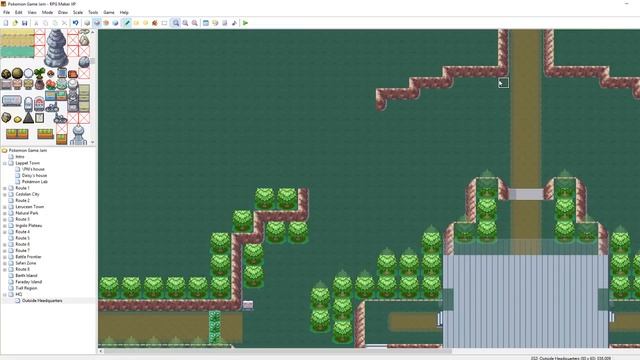Image resolution: width=640 pixels, height=360 pixels.
Task: Open the Draw menu
Action: pyautogui.click(x=63, y=13)
